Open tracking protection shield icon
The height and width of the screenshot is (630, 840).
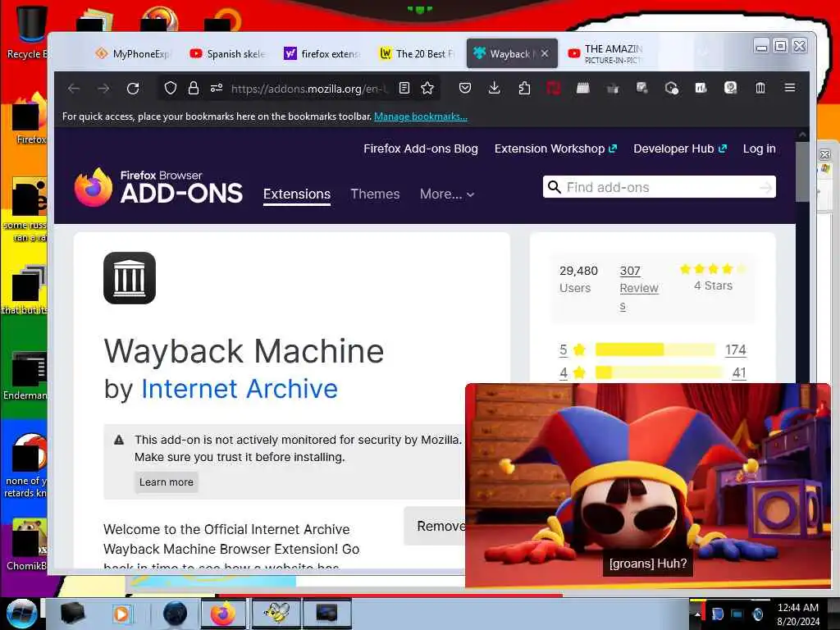[171, 88]
